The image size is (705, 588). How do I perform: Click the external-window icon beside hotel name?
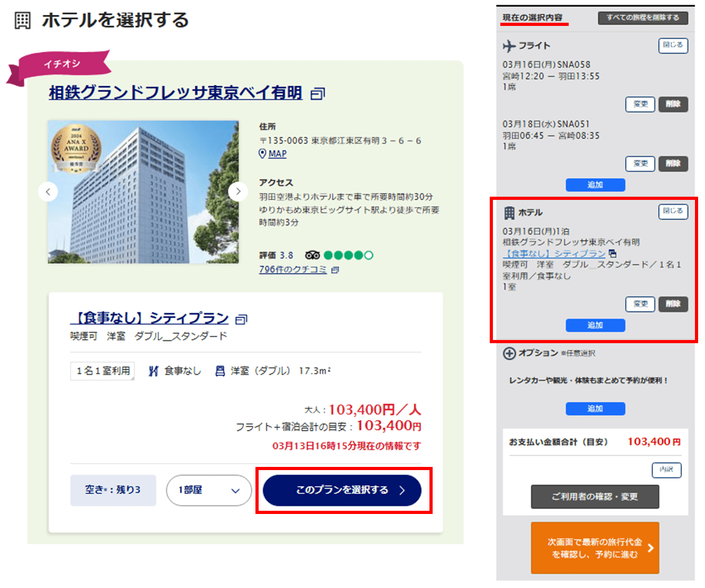[x=317, y=94]
